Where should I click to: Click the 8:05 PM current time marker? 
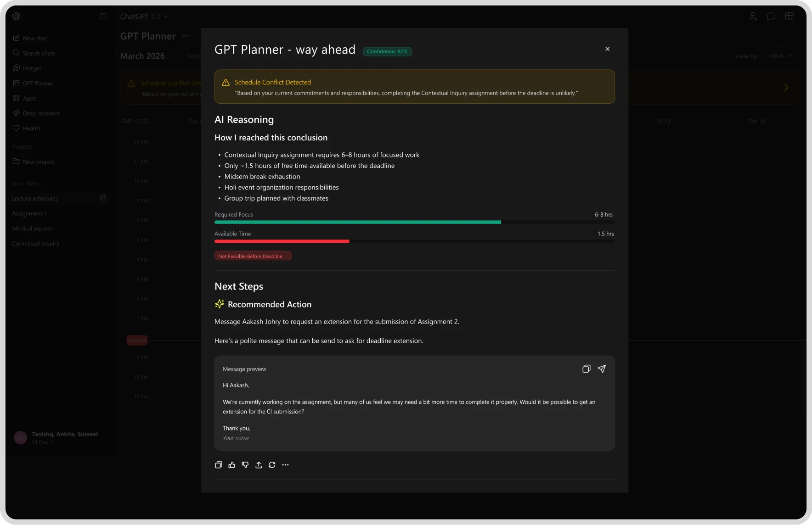point(137,341)
